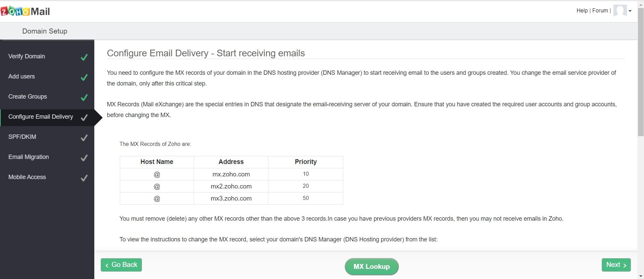
Task: Click the MX Lookup button
Action: pyautogui.click(x=371, y=267)
